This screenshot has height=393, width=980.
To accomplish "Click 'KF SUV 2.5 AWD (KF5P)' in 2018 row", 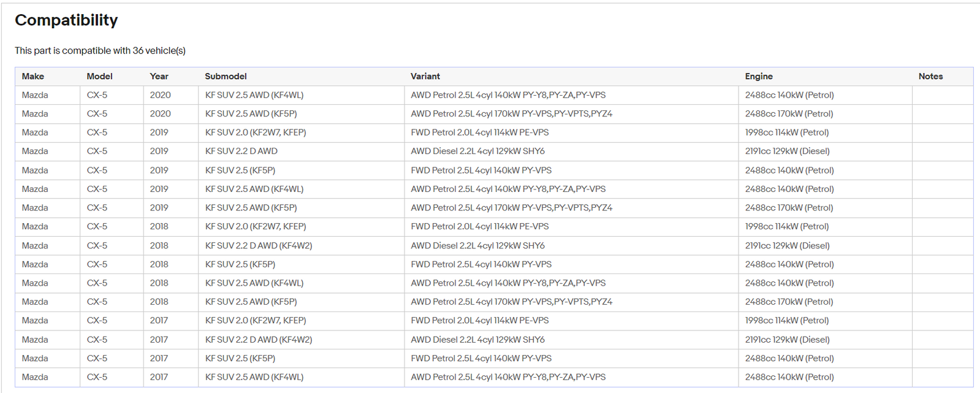I will (251, 302).
